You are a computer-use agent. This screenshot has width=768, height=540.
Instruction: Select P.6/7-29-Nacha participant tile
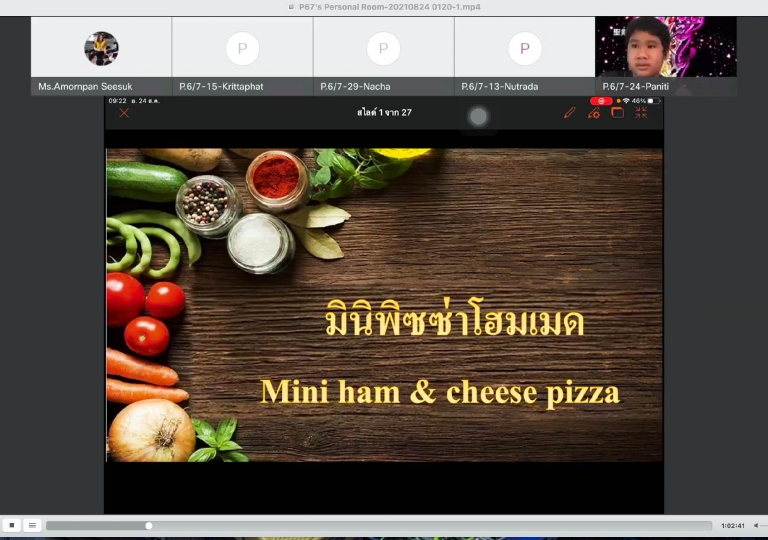tap(384, 56)
